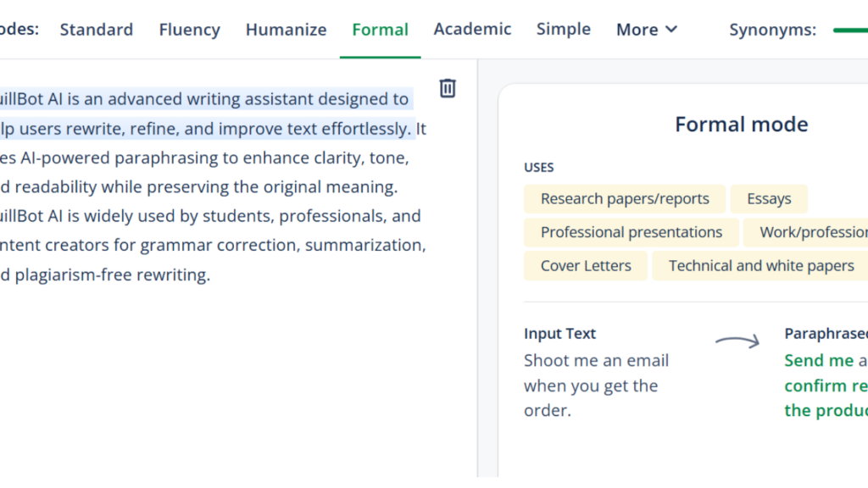The image size is (868, 488).
Task: Select the Fluency mode tab
Action: 189,30
